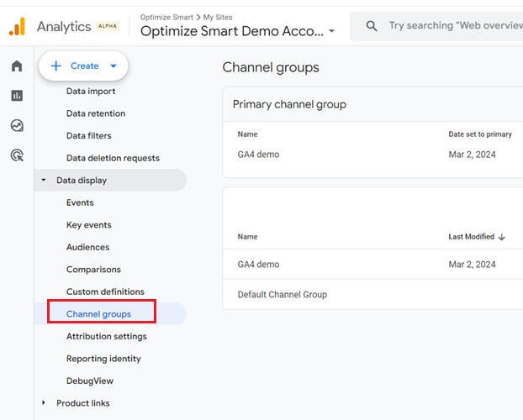Click Optimize Smart breadcrumb
This screenshot has width=523, height=420.
tap(166, 18)
